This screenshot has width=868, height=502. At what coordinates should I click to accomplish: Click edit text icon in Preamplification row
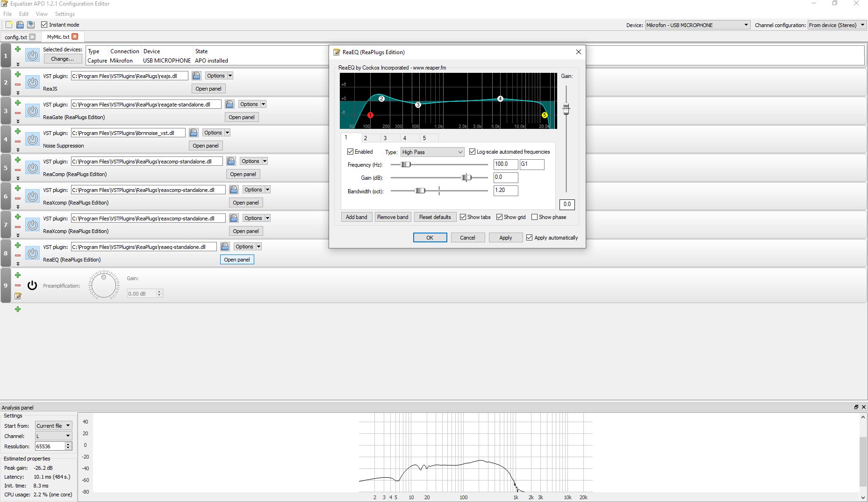coord(18,296)
